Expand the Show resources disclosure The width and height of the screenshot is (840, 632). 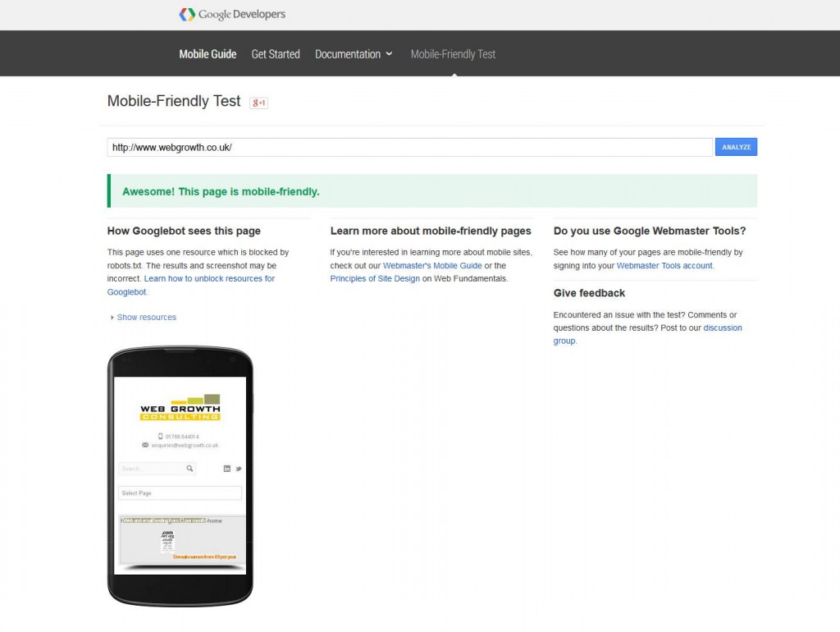143,318
